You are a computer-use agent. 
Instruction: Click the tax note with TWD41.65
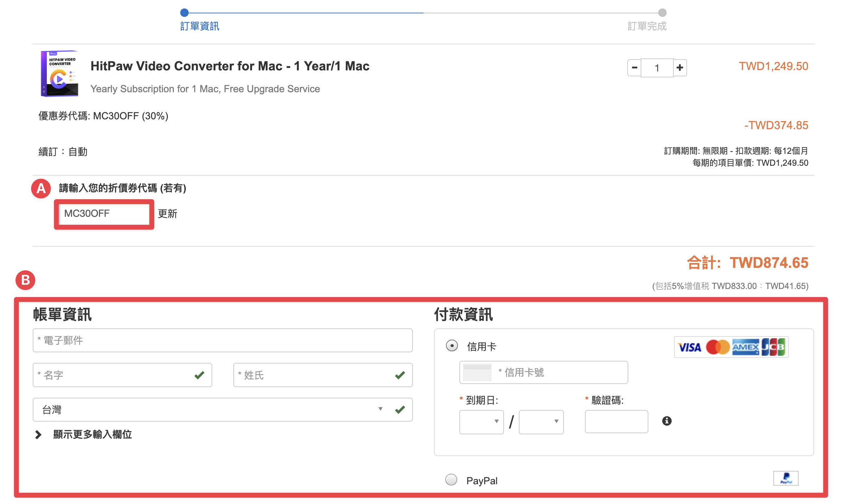click(730, 286)
